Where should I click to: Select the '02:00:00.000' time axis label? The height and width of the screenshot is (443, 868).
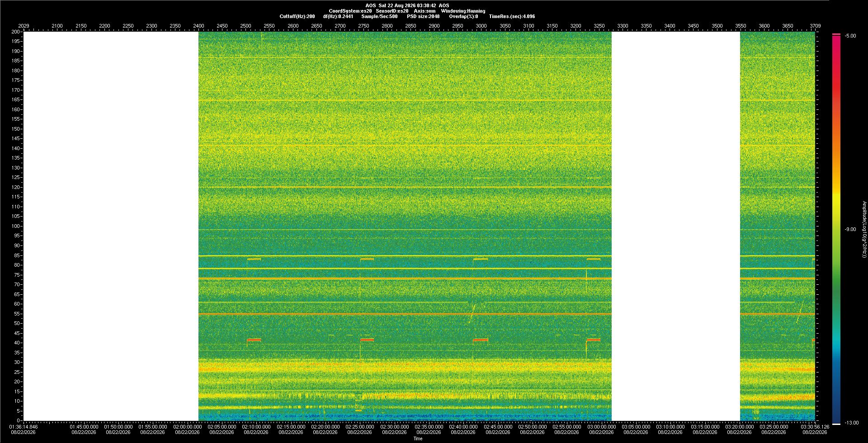[x=188, y=426]
